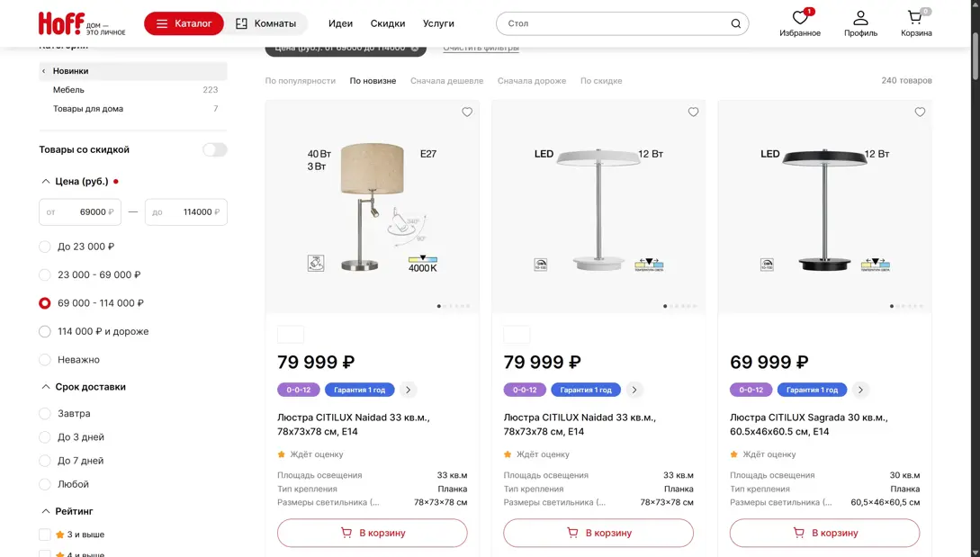Viewport: 980px width, 557px height.
Task: Click arrow next to first product badges
Action: tap(408, 390)
